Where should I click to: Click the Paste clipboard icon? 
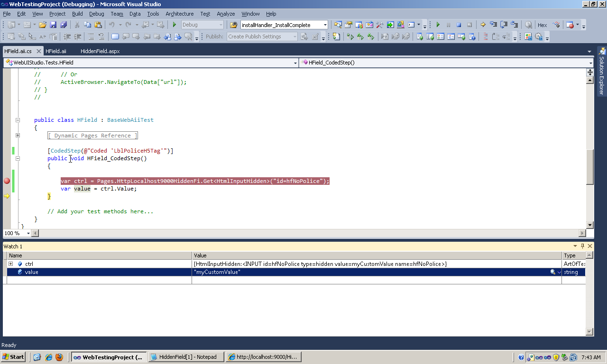click(x=98, y=25)
